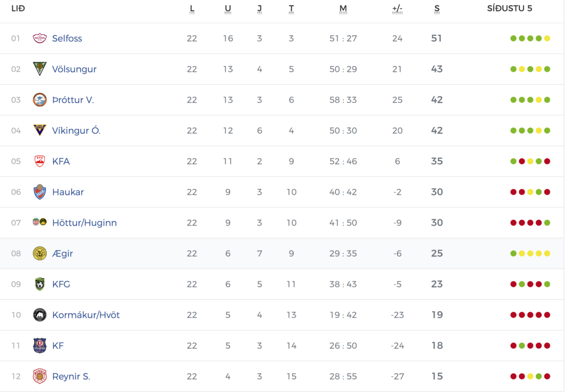Click the Völsungur club crest icon
The width and height of the screenshot is (565, 392).
pos(39,69)
